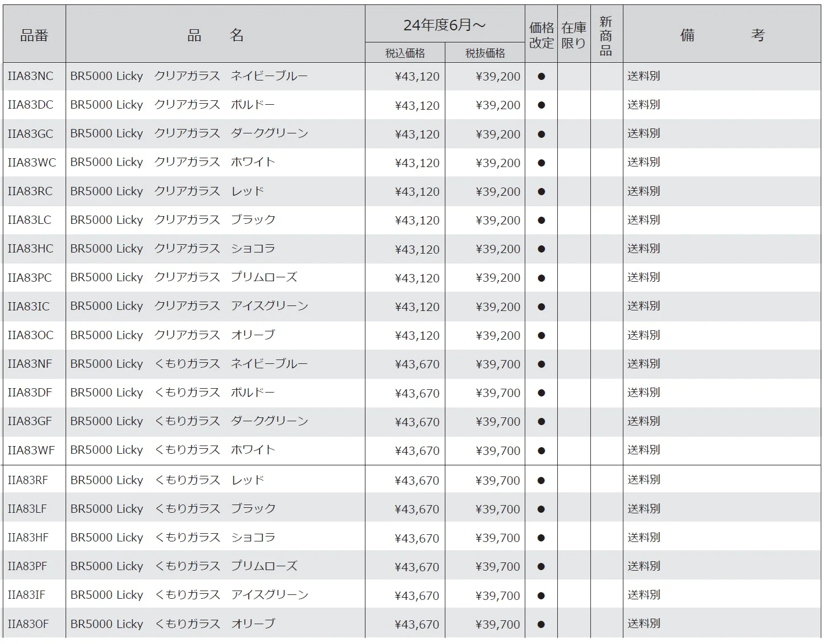Click product name クリアガラス ショコラ
This screenshot has width=824, height=644.
point(214,249)
